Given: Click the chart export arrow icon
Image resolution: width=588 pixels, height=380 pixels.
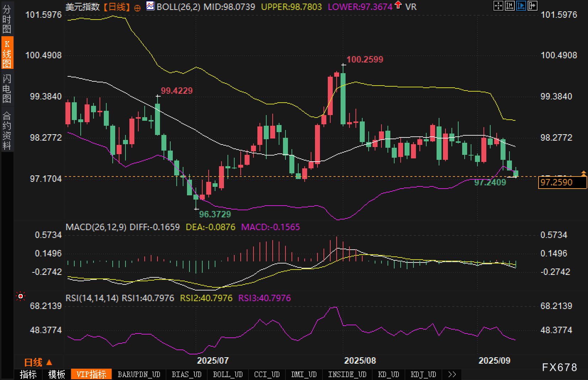Looking at the screenshot, I should 533,6.
